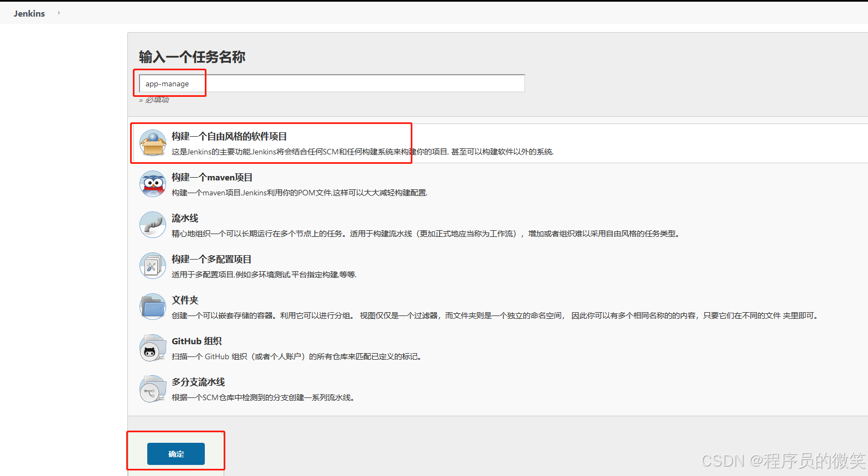Click the 输入一个任务名称 heading
Screen dimensions: 868x476
[x=192, y=56]
